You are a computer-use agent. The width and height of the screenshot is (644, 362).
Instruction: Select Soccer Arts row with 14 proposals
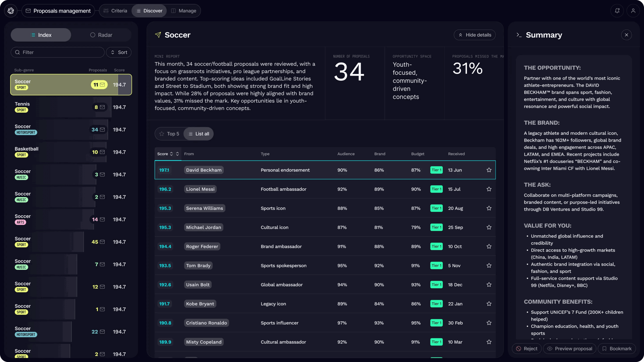pyautogui.click(x=71, y=220)
